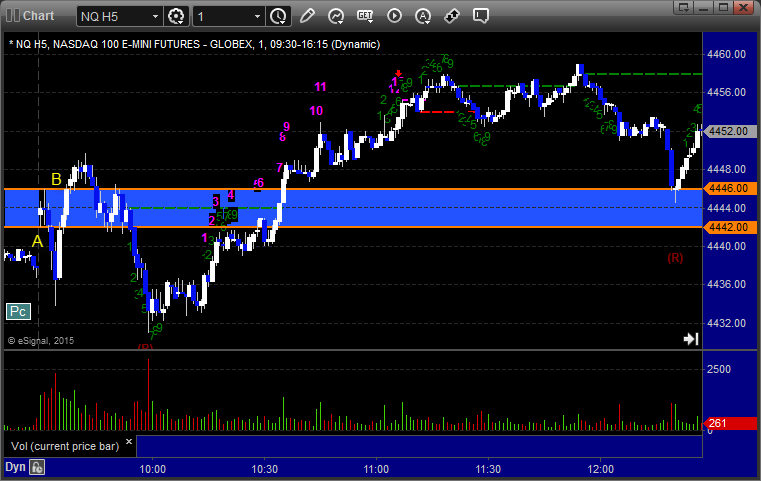This screenshot has width=761, height=481.
Task: Click the 4452.00 current price tag
Action: [x=729, y=131]
